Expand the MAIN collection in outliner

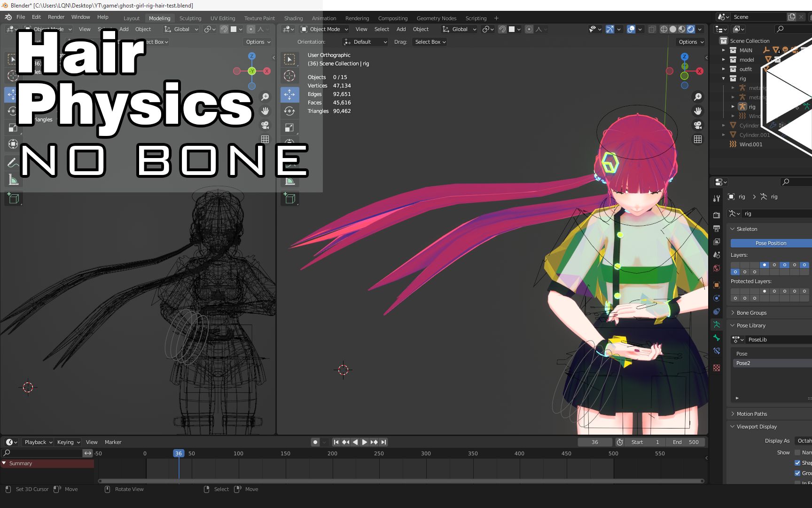[x=724, y=50]
